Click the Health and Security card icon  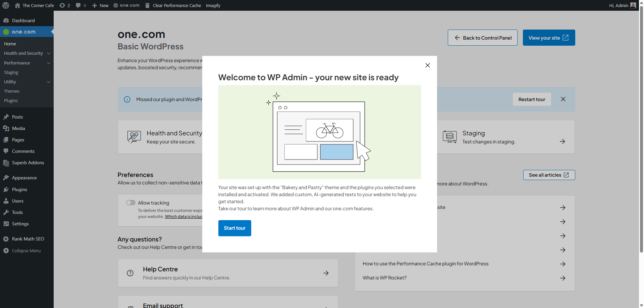point(134,137)
